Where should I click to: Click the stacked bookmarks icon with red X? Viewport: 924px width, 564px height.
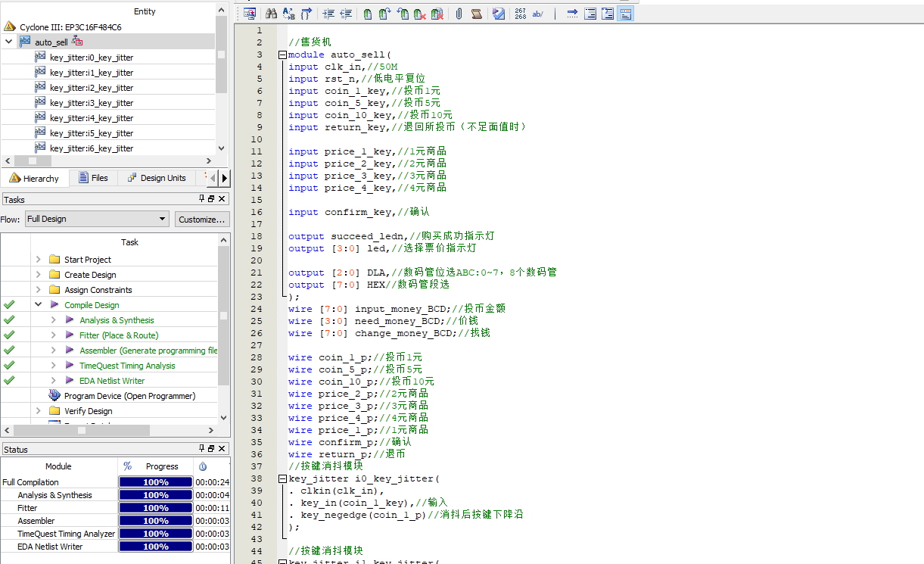tap(437, 14)
